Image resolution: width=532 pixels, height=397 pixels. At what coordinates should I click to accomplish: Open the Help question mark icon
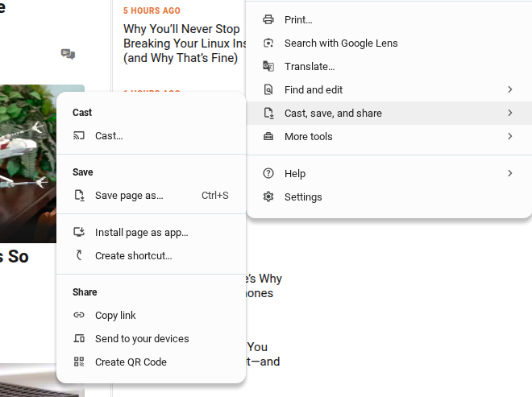point(268,173)
